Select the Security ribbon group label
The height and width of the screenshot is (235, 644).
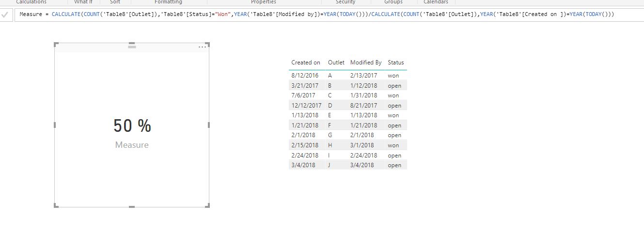(x=345, y=2)
